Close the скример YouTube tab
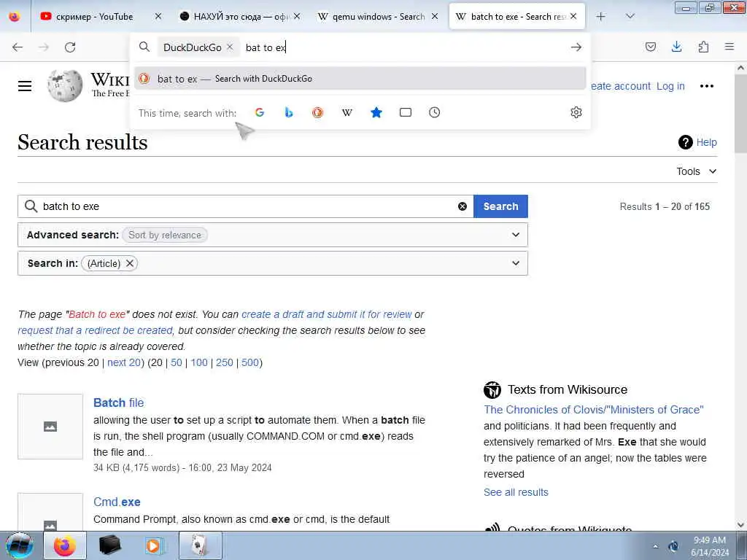 click(x=158, y=16)
